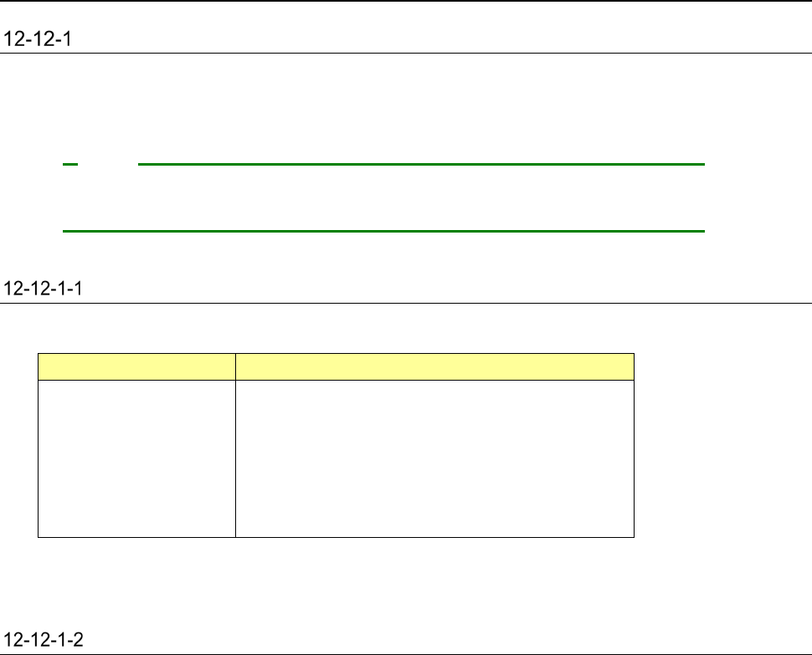Click the black line at the page top
The image size is (812, 655).
tap(406, 1)
